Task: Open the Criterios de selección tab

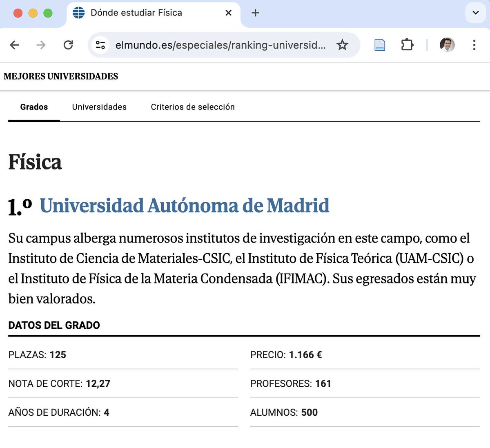Action: [x=193, y=107]
